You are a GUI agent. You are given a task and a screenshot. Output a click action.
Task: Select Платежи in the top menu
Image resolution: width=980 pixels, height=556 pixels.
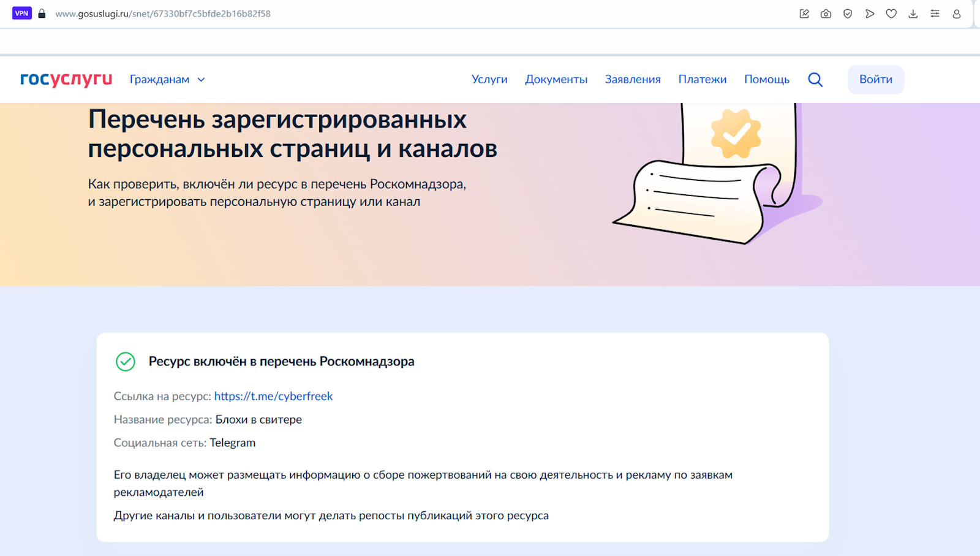703,79
